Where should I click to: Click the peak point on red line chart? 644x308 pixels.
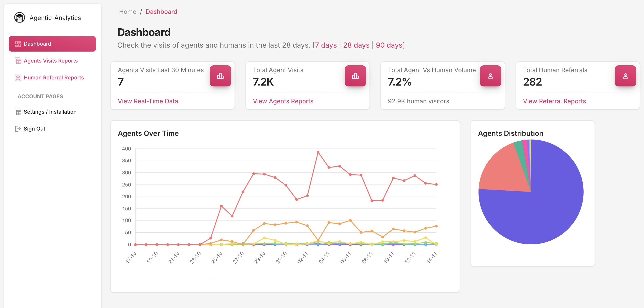[x=318, y=152]
